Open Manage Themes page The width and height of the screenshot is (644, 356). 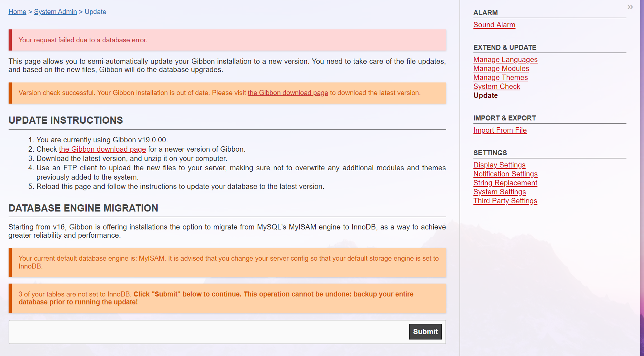pyautogui.click(x=500, y=77)
